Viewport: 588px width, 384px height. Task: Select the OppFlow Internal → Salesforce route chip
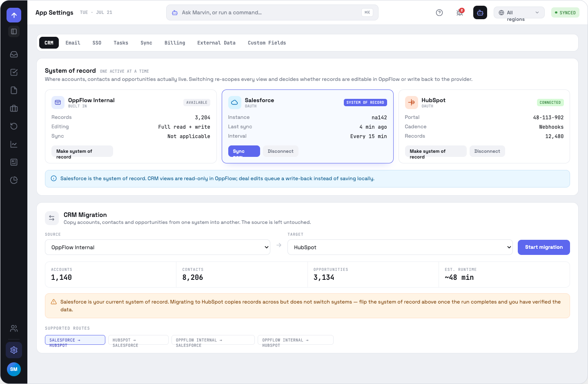click(x=213, y=340)
